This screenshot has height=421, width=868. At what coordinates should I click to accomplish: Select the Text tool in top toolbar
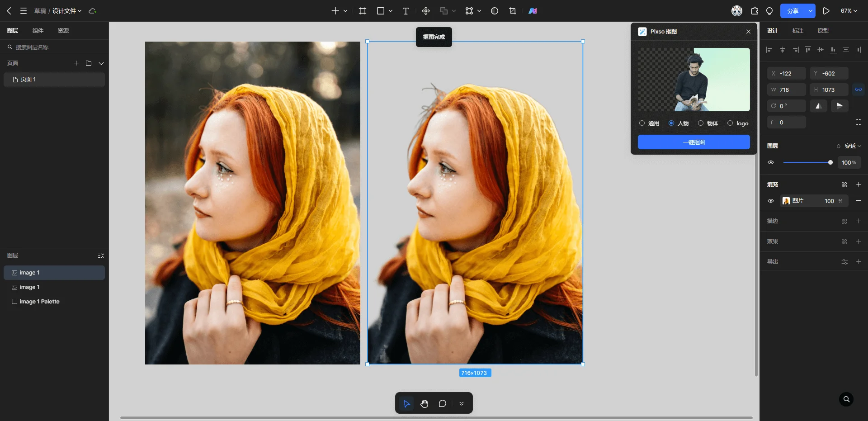coord(406,11)
